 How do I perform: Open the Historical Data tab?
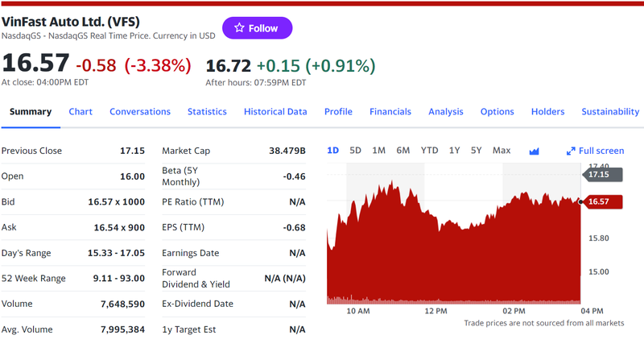pyautogui.click(x=275, y=112)
